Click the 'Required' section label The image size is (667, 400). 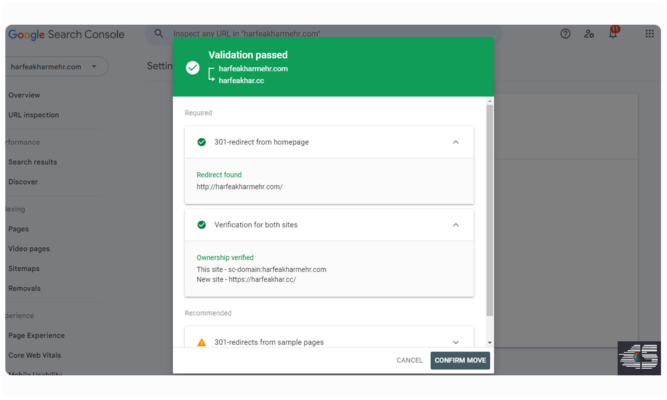pyautogui.click(x=198, y=113)
